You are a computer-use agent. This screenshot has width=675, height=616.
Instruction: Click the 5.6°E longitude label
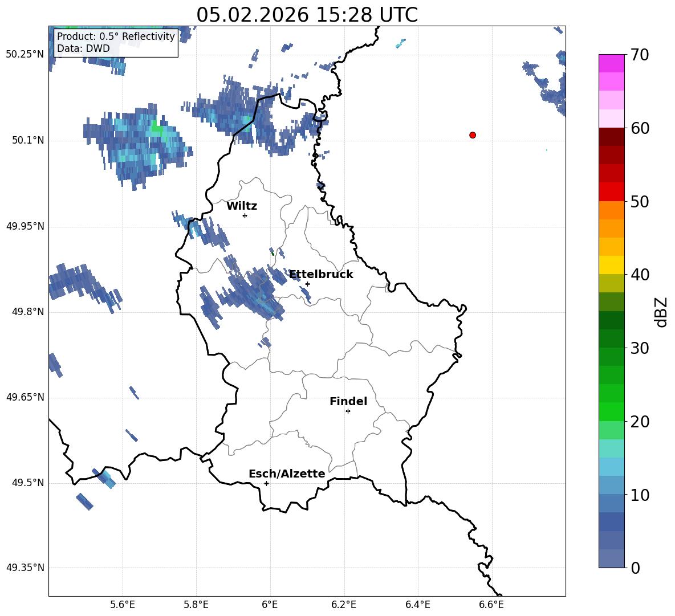[123, 605]
